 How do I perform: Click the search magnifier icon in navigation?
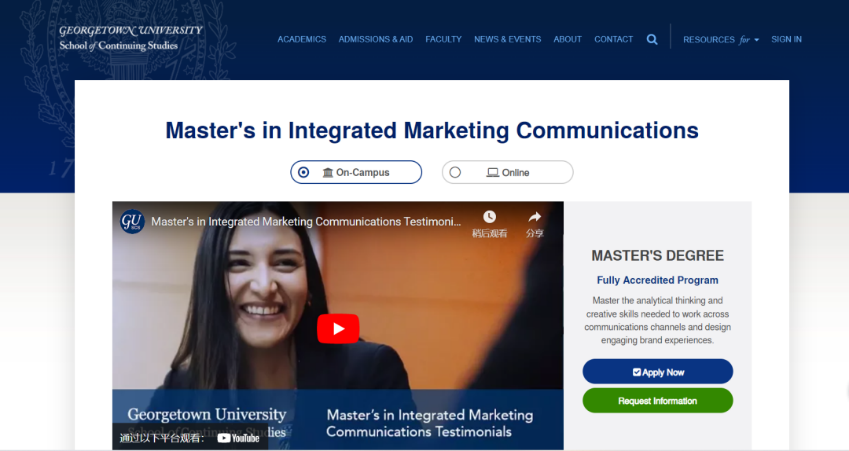coord(652,40)
